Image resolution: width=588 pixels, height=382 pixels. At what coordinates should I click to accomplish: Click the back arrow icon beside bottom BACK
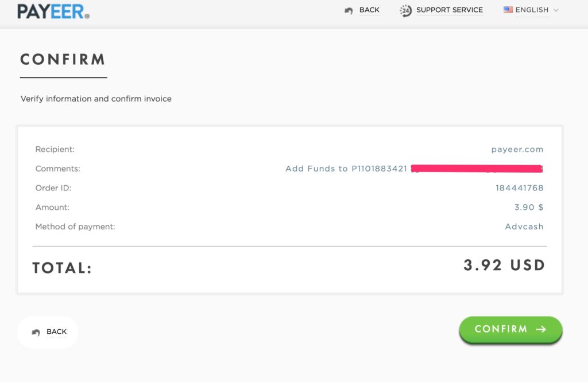(x=36, y=332)
